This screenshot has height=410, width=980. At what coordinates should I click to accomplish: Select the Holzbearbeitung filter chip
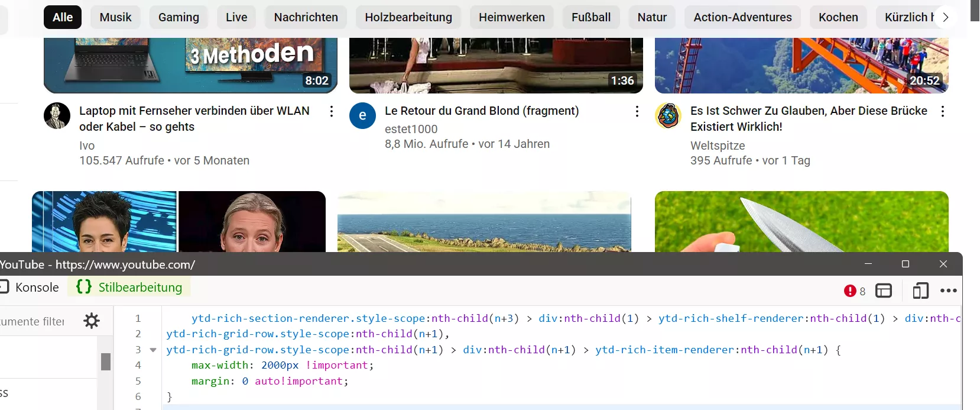(408, 17)
